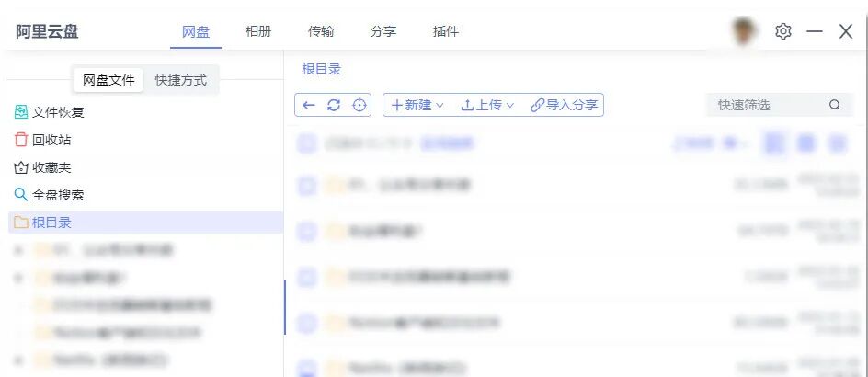The image size is (868, 377).
Task: Open the 新建 dropdown
Action: (x=417, y=105)
